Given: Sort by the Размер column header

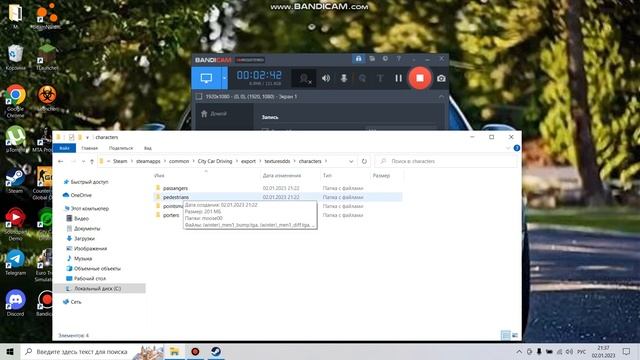Looking at the screenshot, I should pyautogui.click(x=381, y=176).
